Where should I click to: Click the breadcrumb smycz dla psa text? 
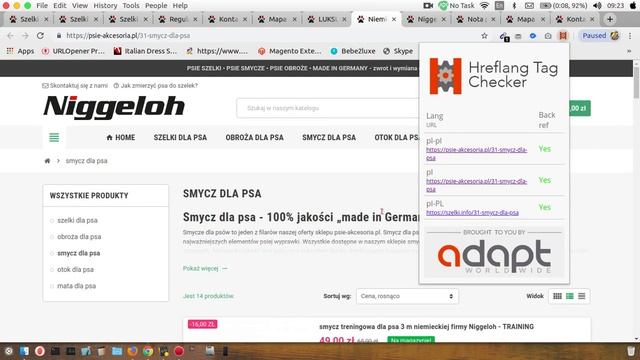(x=87, y=161)
